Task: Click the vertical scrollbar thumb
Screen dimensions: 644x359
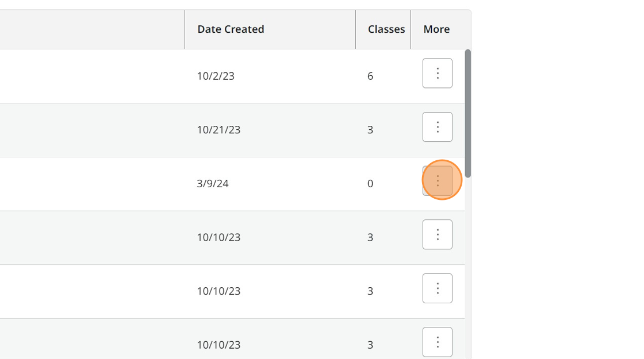Action: tap(468, 113)
